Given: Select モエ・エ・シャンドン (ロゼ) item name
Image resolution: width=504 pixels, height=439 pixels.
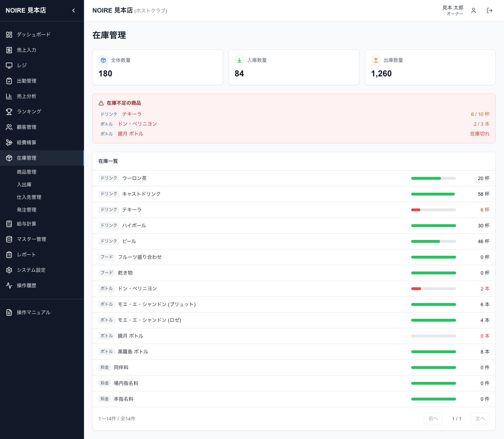Looking at the screenshot, I should tap(149, 320).
